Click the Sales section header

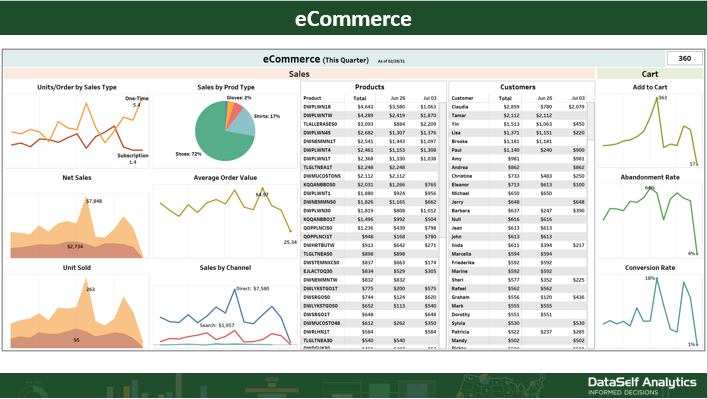coord(299,74)
